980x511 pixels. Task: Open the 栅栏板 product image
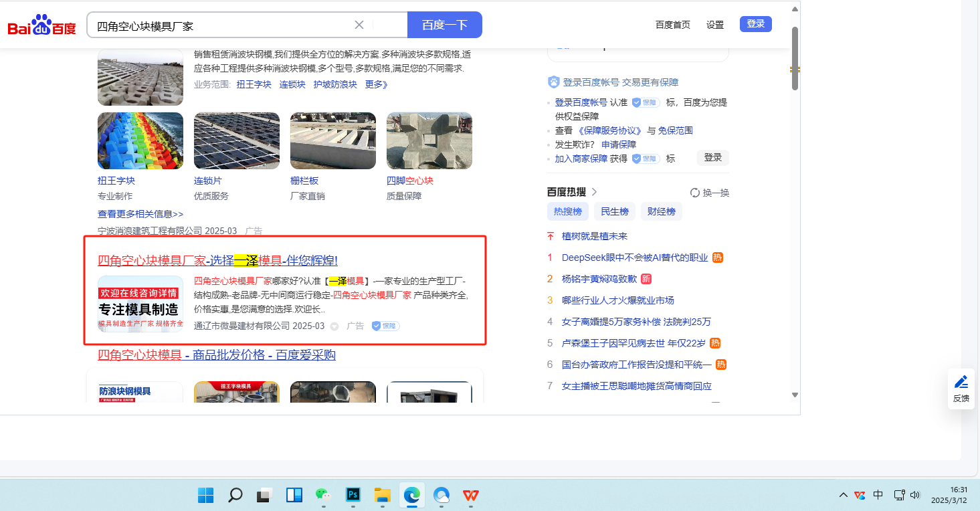coord(333,140)
